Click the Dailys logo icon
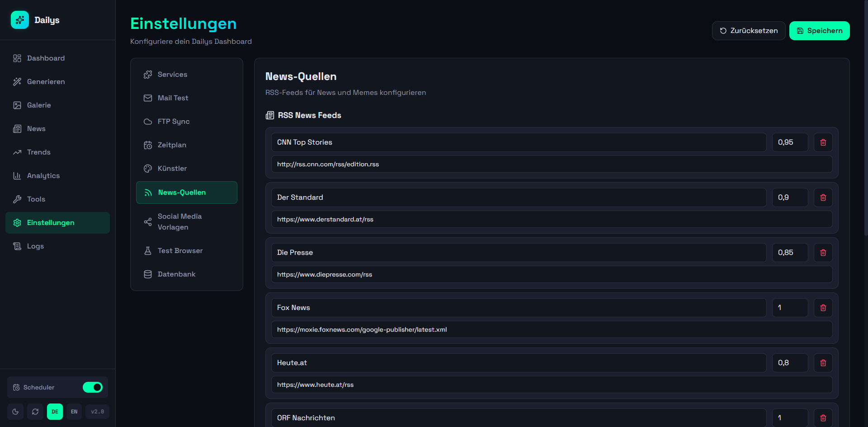 20,20
